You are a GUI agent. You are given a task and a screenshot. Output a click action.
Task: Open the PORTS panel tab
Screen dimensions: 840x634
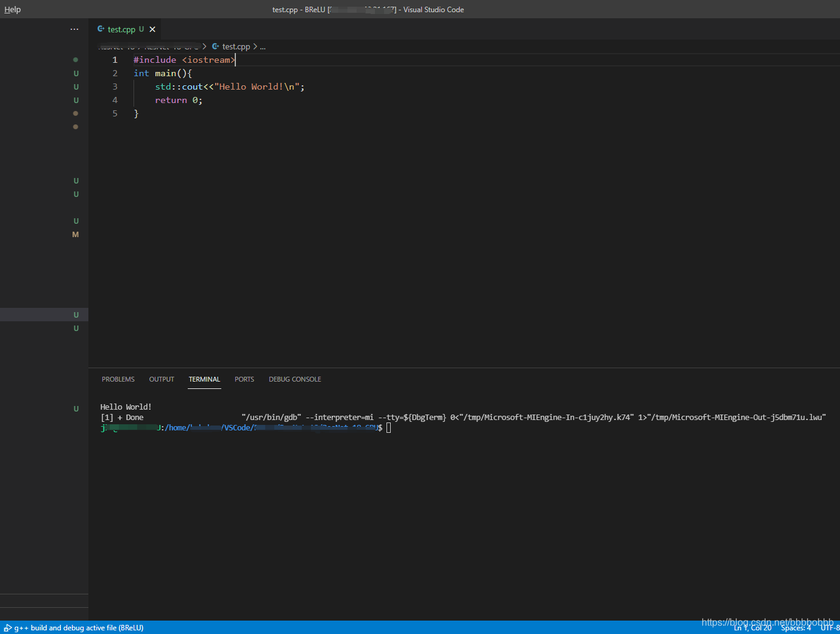[244, 379]
